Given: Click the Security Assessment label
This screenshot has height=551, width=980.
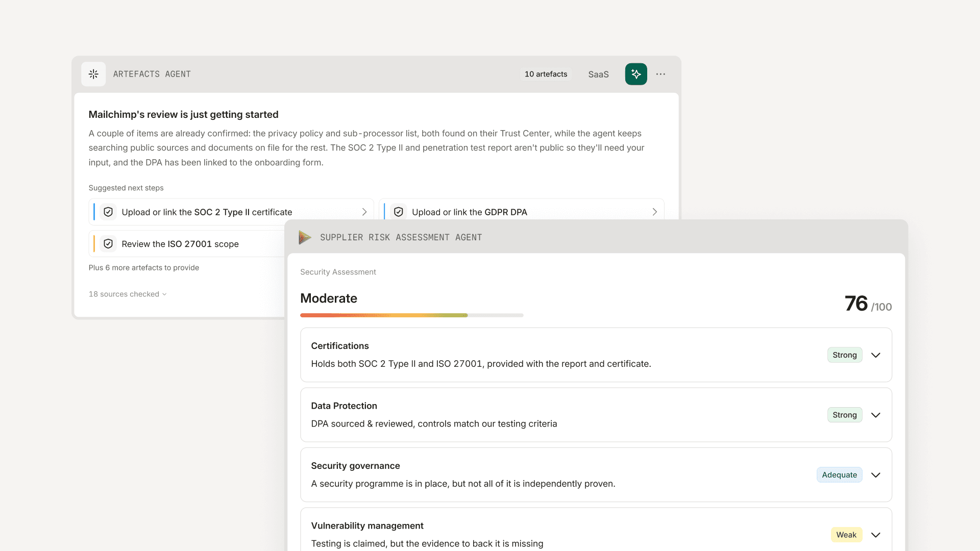Looking at the screenshot, I should [x=338, y=272].
